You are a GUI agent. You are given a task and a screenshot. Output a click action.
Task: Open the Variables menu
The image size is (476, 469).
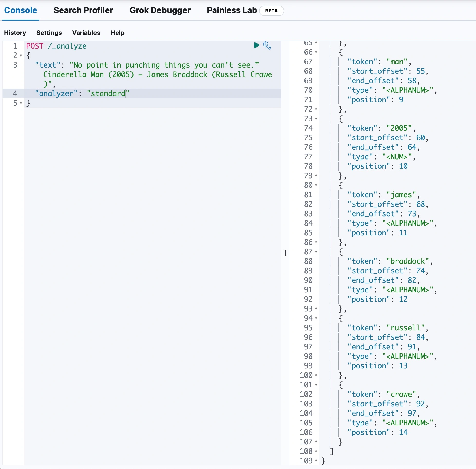86,33
